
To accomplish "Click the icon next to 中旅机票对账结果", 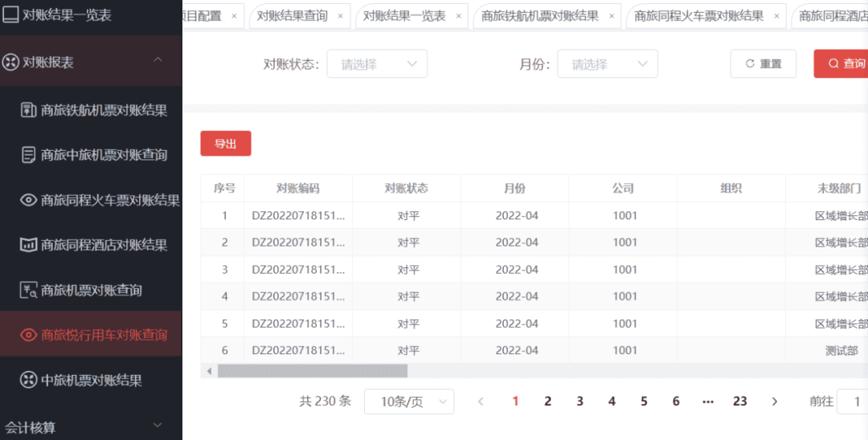I will click(28, 380).
